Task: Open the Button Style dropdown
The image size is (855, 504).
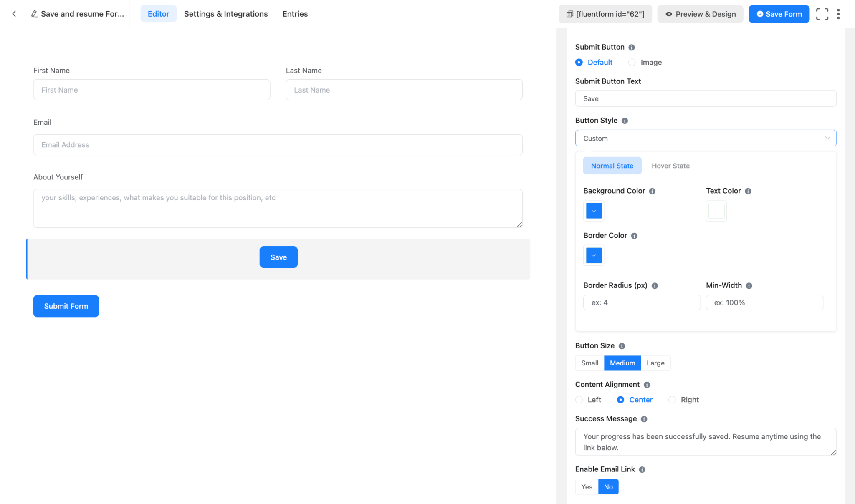Action: tap(706, 138)
